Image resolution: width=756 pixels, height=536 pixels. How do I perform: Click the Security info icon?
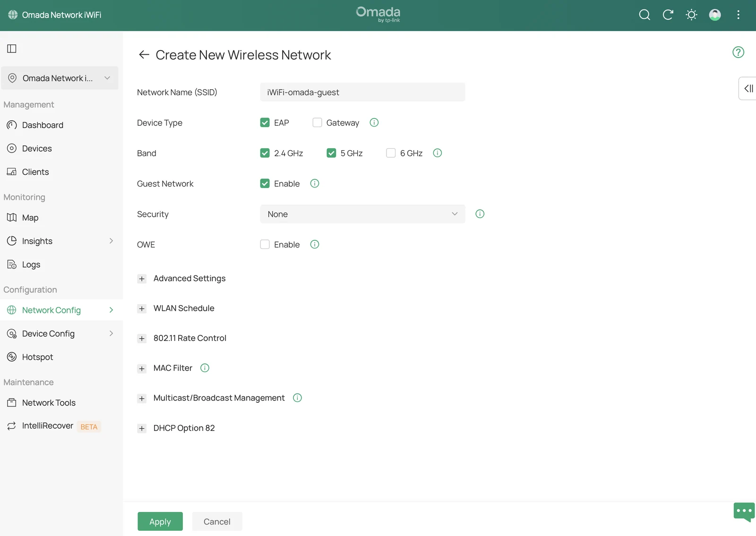click(x=480, y=214)
